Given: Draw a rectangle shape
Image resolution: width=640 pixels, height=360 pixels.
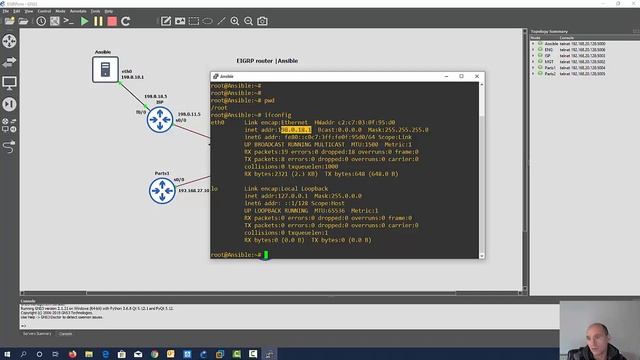Looking at the screenshot, I should [x=193, y=21].
